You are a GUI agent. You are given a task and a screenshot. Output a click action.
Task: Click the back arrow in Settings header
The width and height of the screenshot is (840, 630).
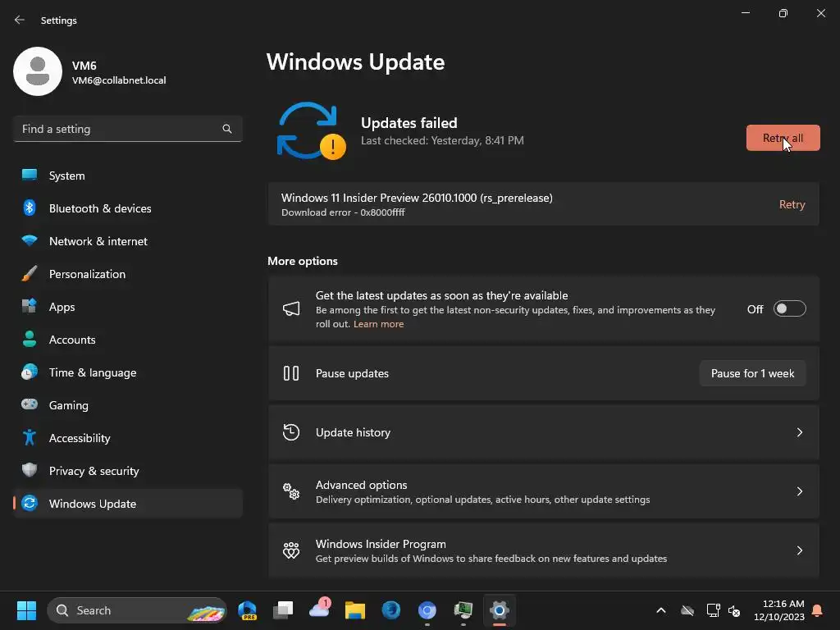pos(20,20)
